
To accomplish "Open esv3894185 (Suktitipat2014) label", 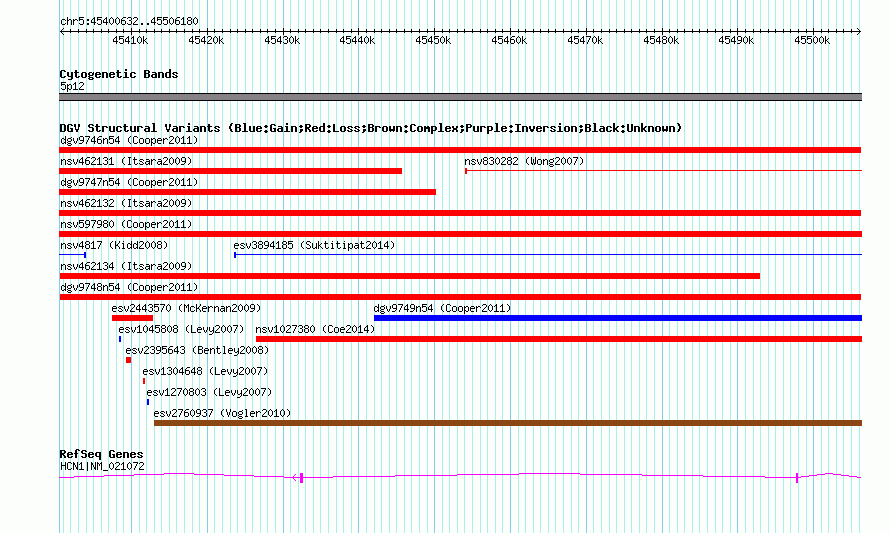I will pyautogui.click(x=314, y=245).
